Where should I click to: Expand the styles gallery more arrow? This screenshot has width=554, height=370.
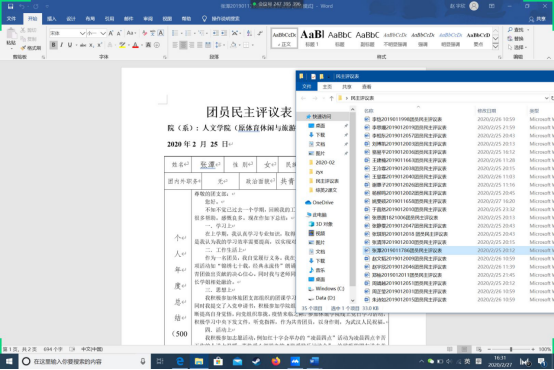[x=496, y=46]
